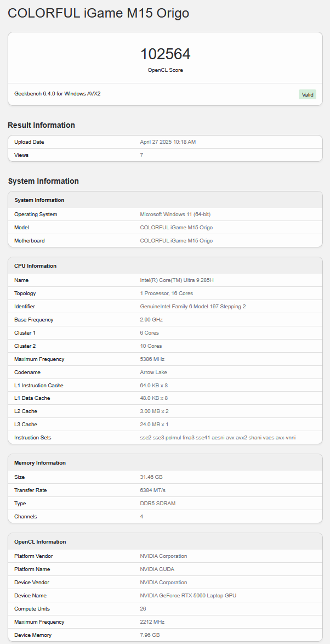The image size is (330, 644).
Task: Click the Geekbench 6.4.0 for Windows AVX2 text
Action: 58,94
